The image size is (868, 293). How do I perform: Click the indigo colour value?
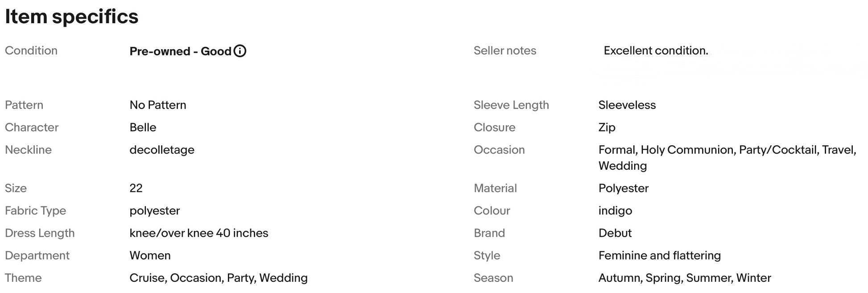coord(615,211)
